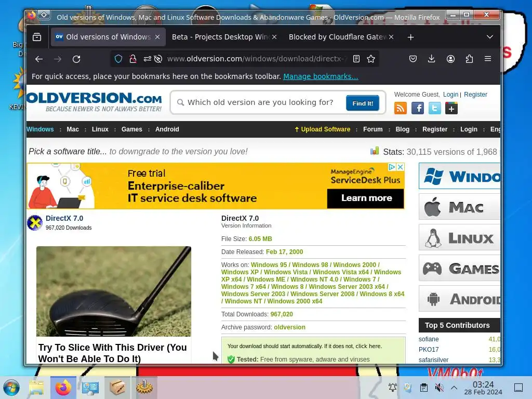532x399 pixels.
Task: Click the DirectX 7.0 title link
Action: coord(64,219)
